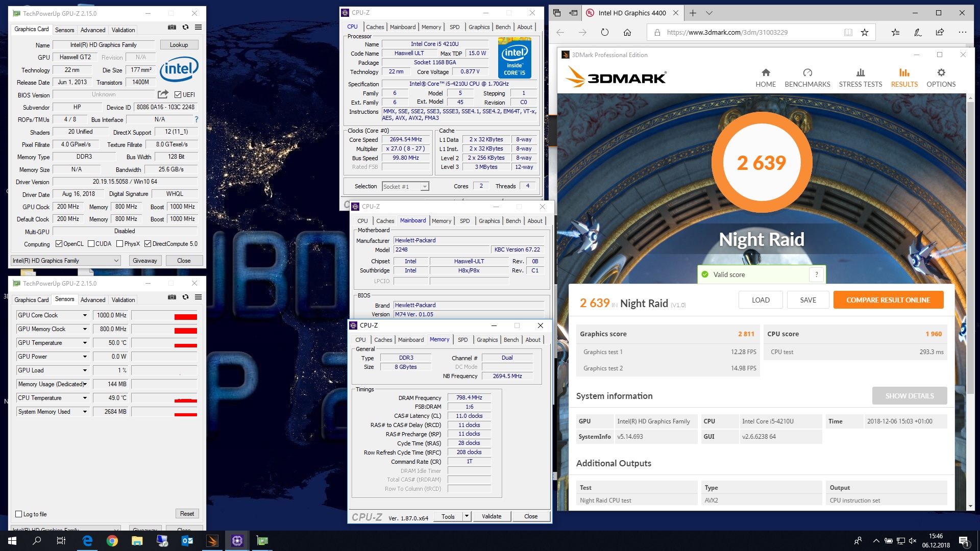Open hamburger menu in GPU-Z Sensors window
Viewport: 980px width, 551px height.
click(x=199, y=297)
